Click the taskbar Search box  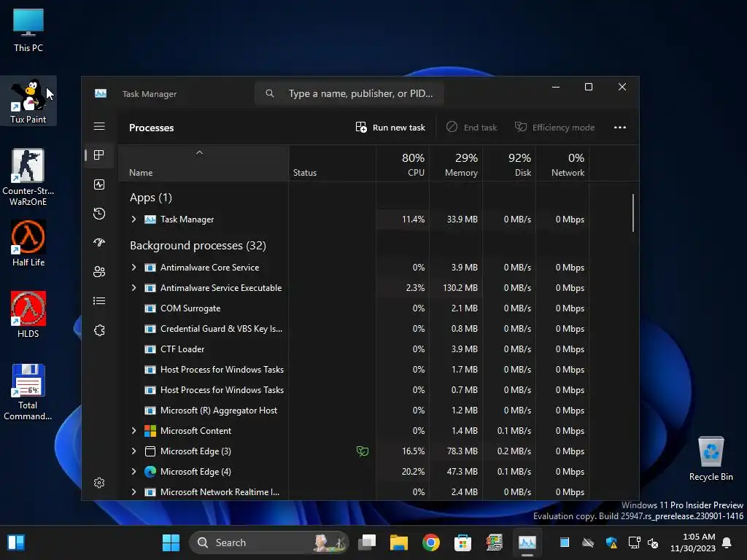click(x=268, y=542)
